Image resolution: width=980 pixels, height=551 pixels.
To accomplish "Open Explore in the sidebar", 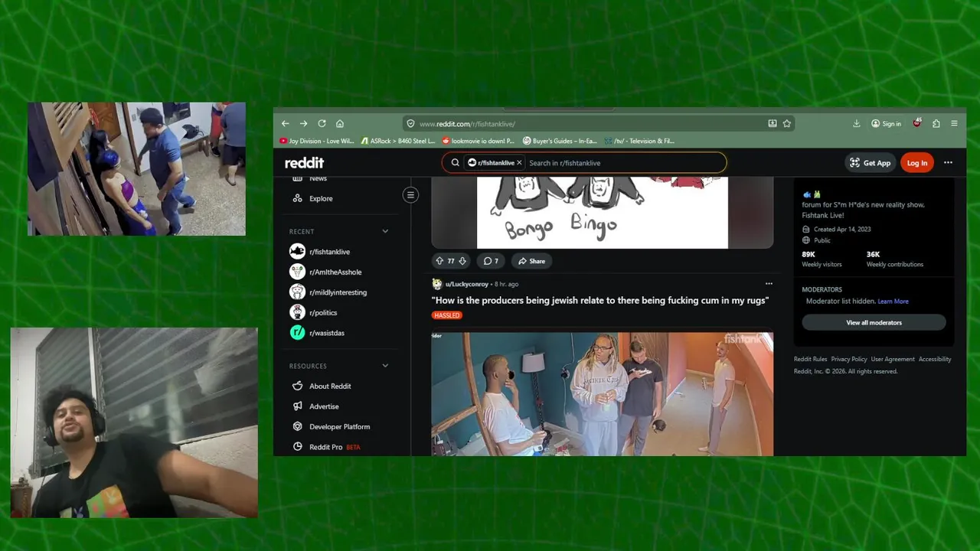I will pyautogui.click(x=321, y=198).
